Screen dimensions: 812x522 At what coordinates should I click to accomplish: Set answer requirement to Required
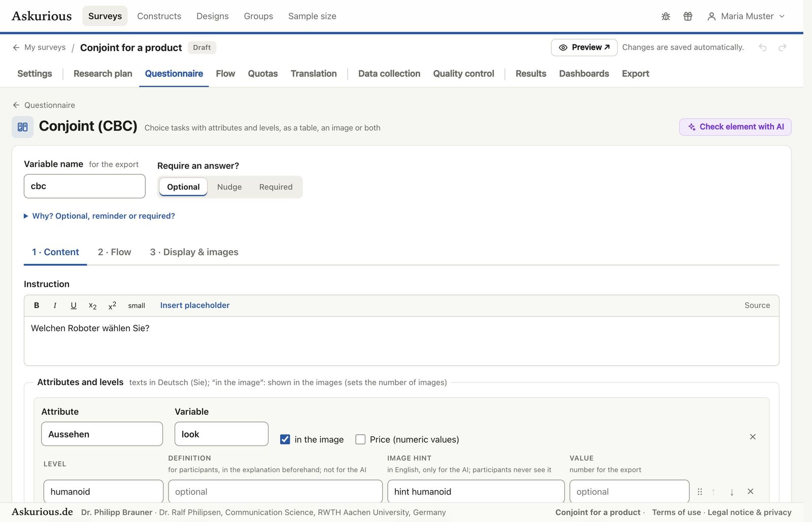(x=276, y=187)
